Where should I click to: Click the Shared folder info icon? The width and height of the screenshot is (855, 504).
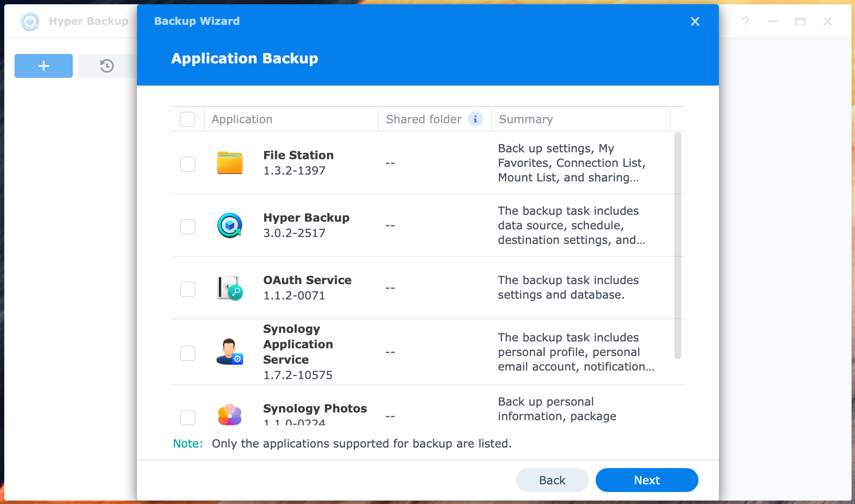[475, 119]
